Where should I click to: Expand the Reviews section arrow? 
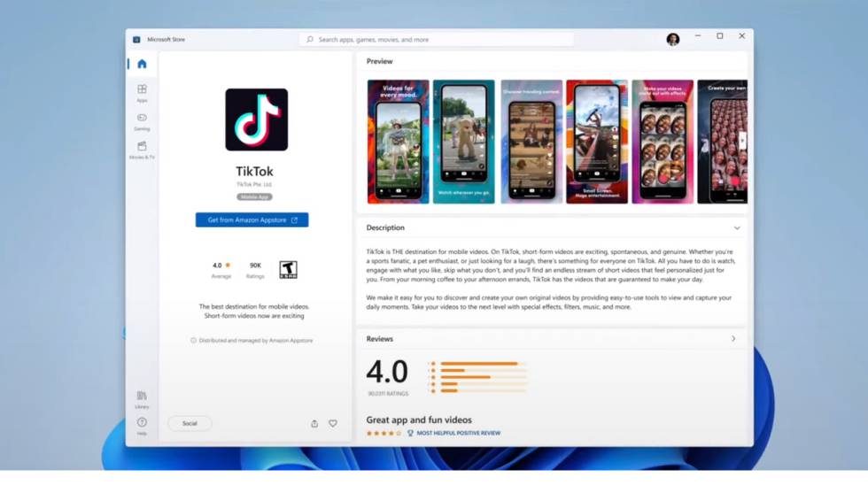(733, 339)
